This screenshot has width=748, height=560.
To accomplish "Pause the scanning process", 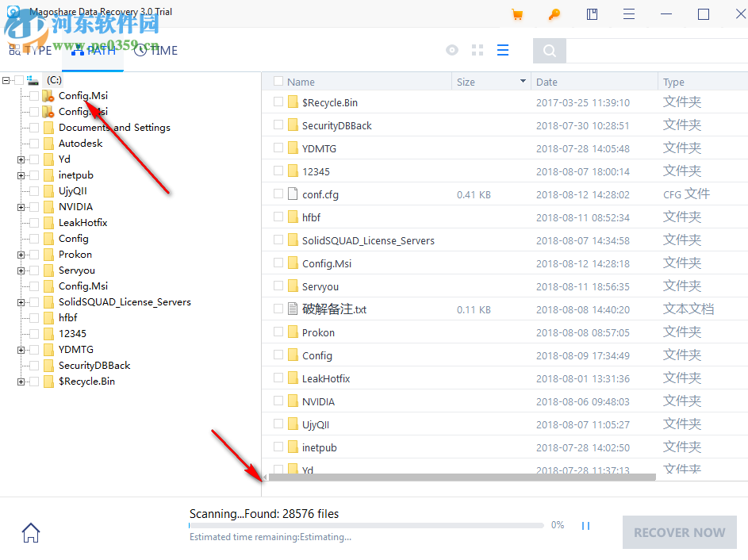I will pos(585,524).
